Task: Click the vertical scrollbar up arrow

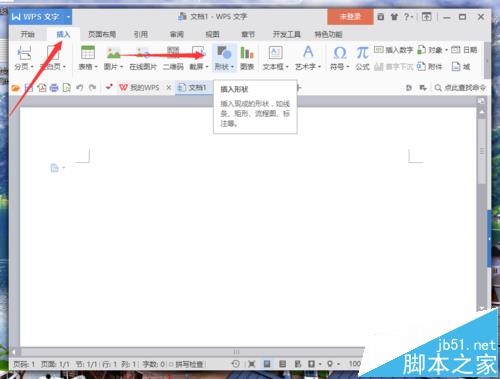Action: (x=482, y=113)
